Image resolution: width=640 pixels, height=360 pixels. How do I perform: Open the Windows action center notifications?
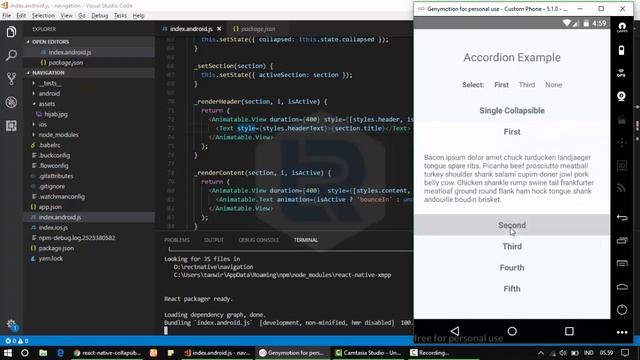pos(625,353)
